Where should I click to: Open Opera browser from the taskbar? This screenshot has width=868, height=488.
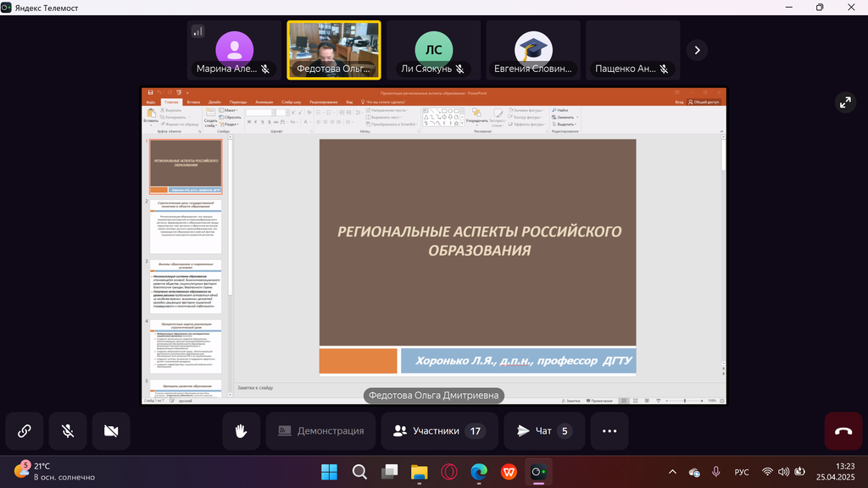(x=448, y=471)
